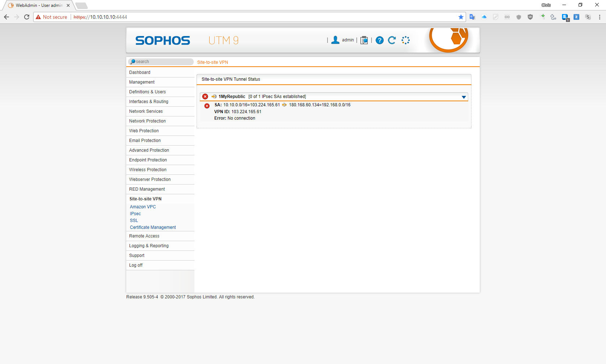Open Network Services menu

pos(160,111)
